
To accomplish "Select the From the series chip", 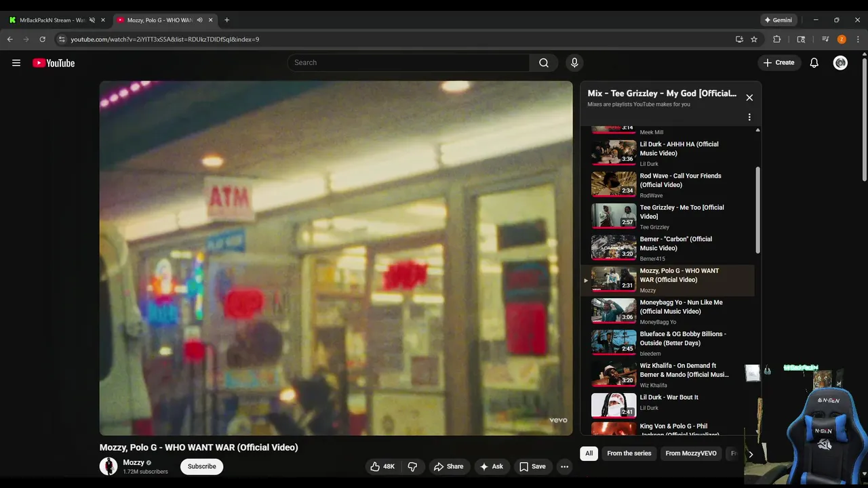I will [629, 453].
